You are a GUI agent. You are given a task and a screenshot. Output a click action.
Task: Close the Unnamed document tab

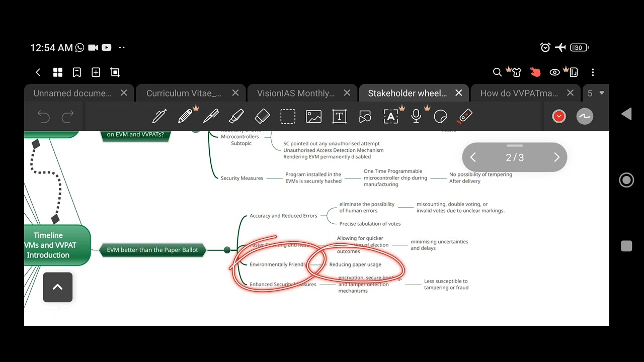pos(124,93)
